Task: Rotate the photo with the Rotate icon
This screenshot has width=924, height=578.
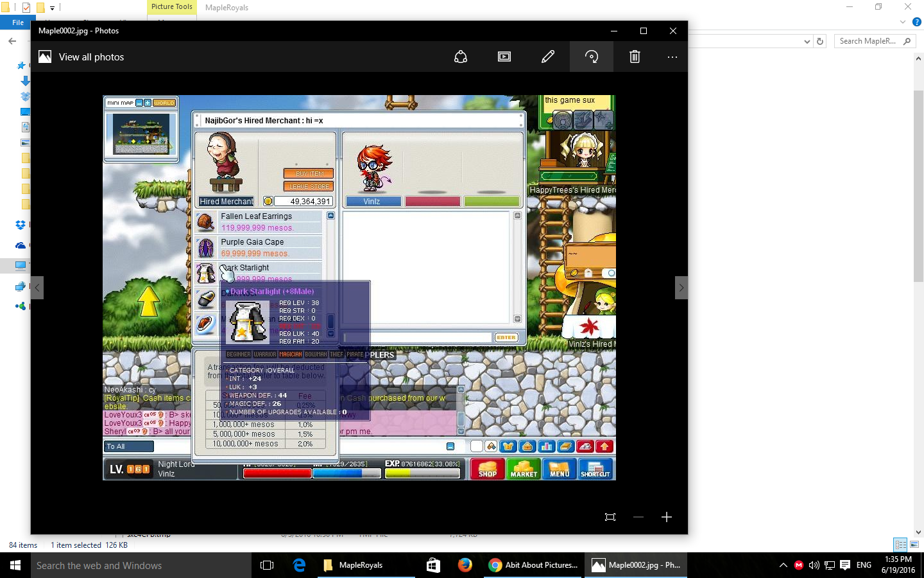Action: click(x=592, y=57)
